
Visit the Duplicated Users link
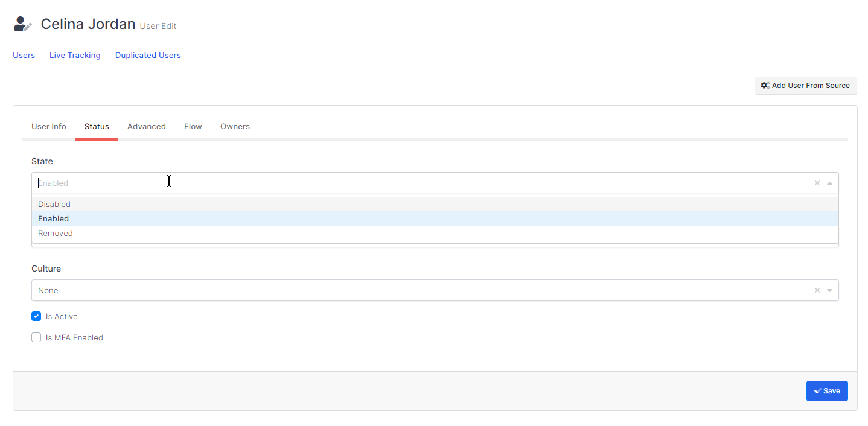click(148, 55)
